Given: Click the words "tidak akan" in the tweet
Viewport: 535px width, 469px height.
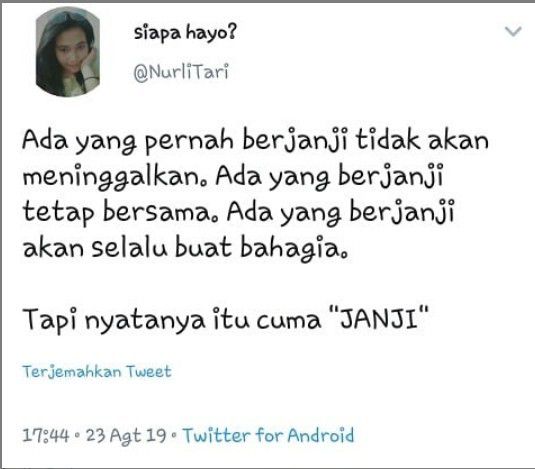Looking at the screenshot, I should point(422,139).
